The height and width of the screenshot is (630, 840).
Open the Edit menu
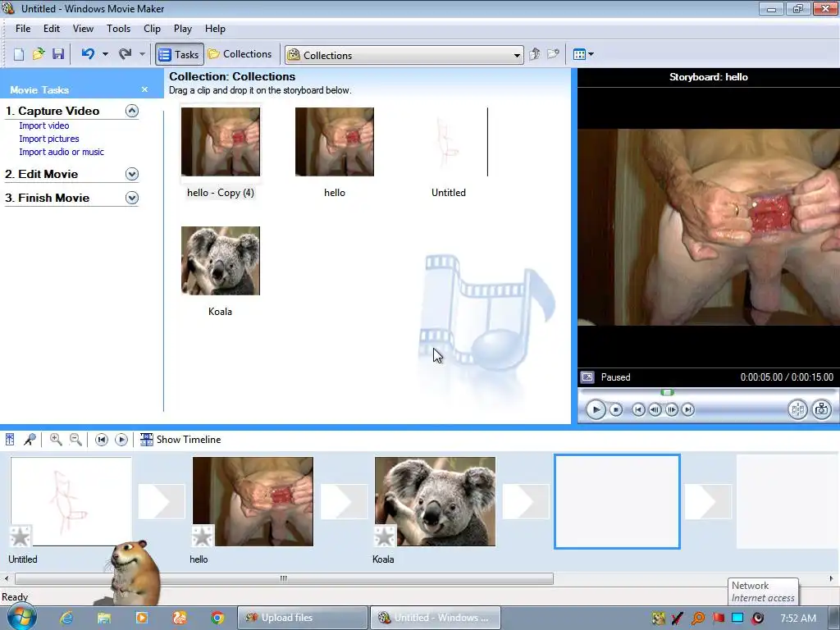(x=52, y=29)
